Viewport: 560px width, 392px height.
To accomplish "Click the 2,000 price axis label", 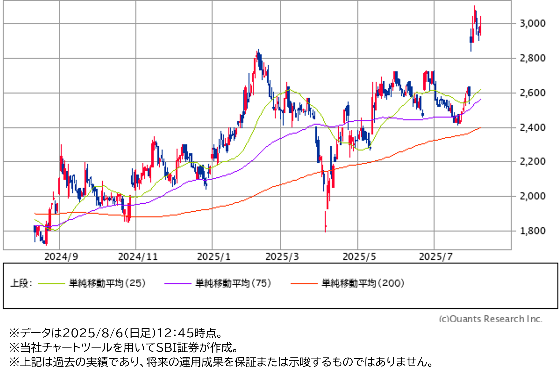I will pyautogui.click(x=532, y=196).
